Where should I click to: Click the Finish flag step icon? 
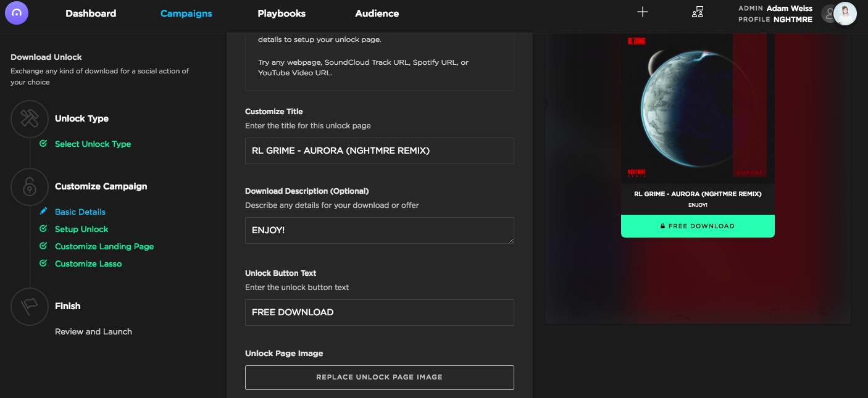tap(30, 306)
